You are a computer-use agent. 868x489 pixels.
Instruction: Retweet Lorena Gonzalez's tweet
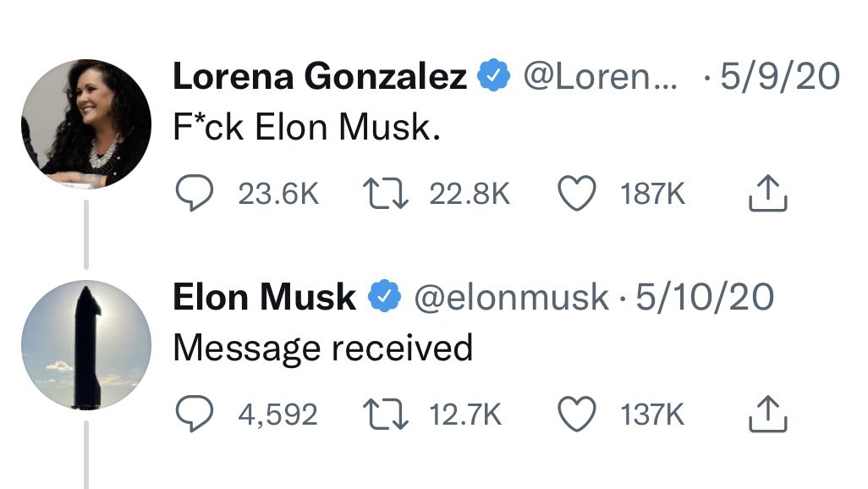click(386, 193)
